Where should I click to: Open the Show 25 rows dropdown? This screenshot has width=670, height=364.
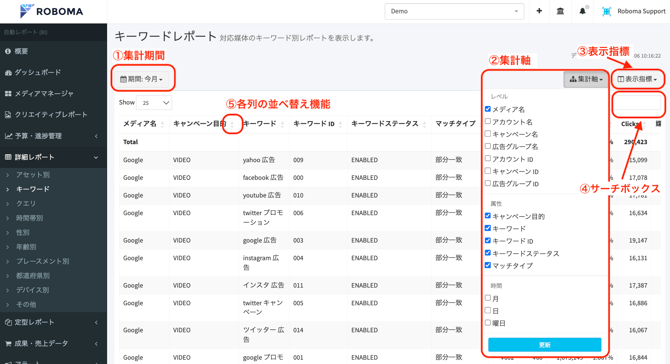coord(154,103)
